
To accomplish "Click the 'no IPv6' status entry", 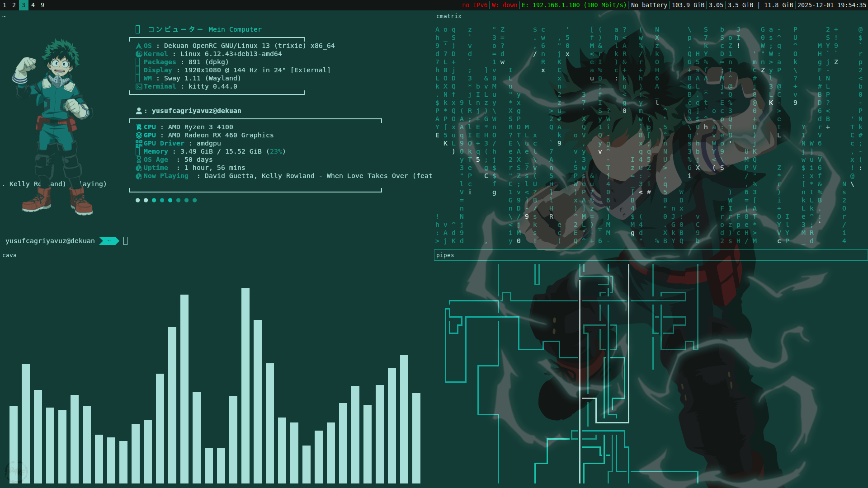I will point(475,5).
